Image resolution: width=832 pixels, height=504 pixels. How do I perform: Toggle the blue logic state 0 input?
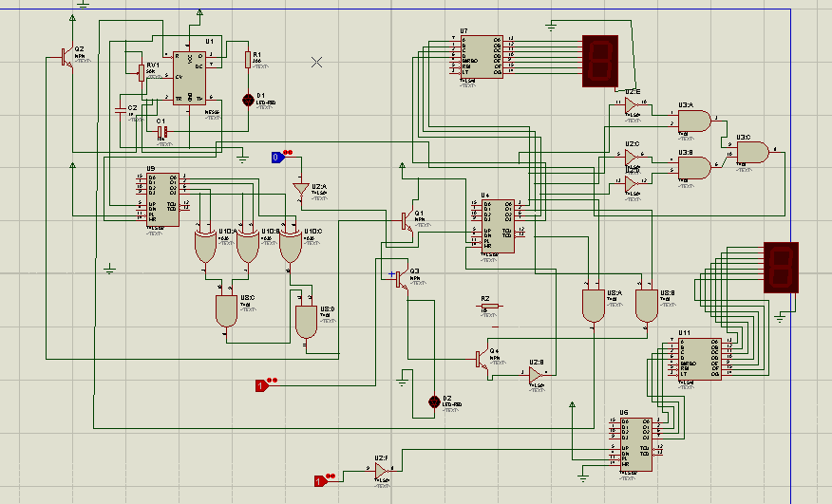pos(278,158)
